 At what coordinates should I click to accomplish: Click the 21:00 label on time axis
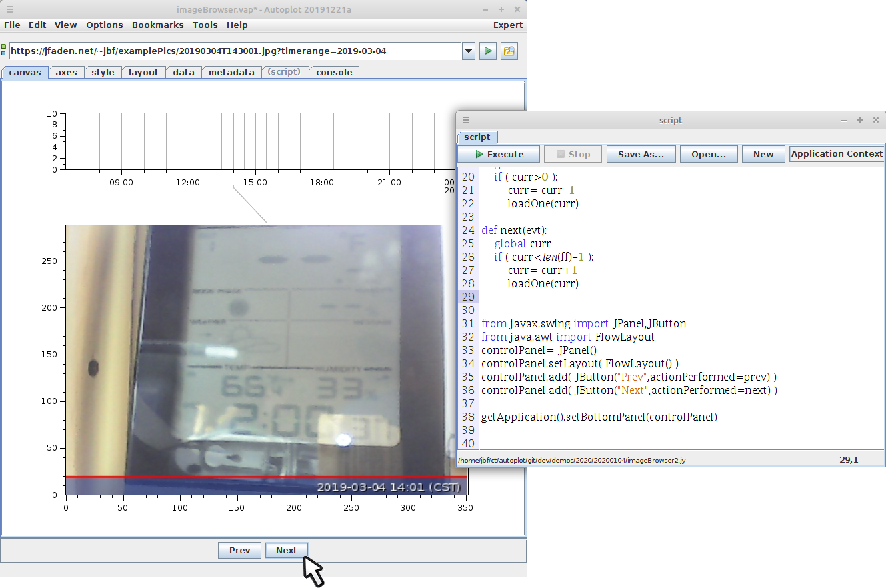pos(389,182)
